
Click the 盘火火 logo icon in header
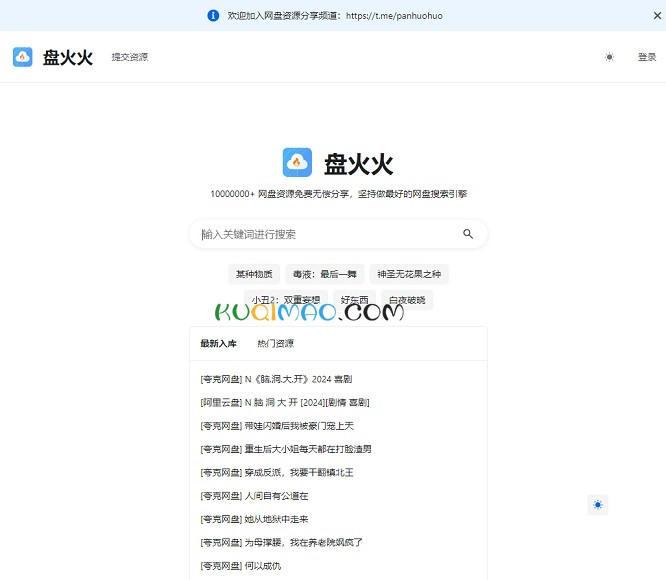tap(23, 57)
